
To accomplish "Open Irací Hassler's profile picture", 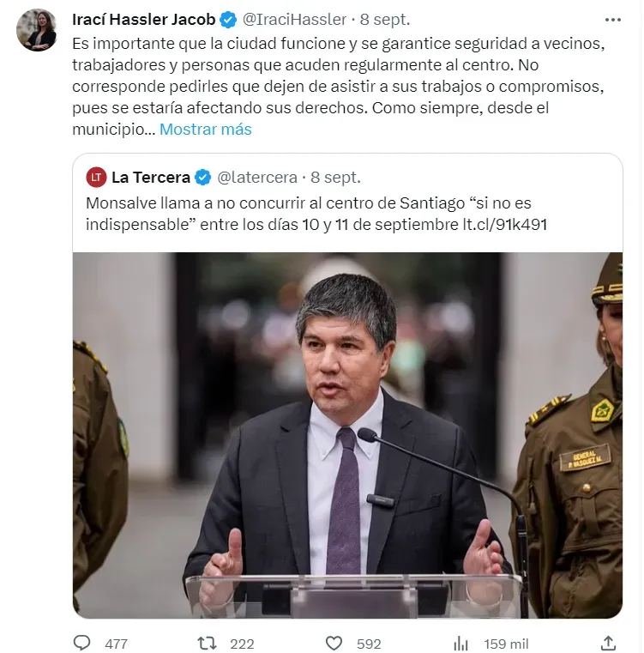I will pyautogui.click(x=37, y=30).
